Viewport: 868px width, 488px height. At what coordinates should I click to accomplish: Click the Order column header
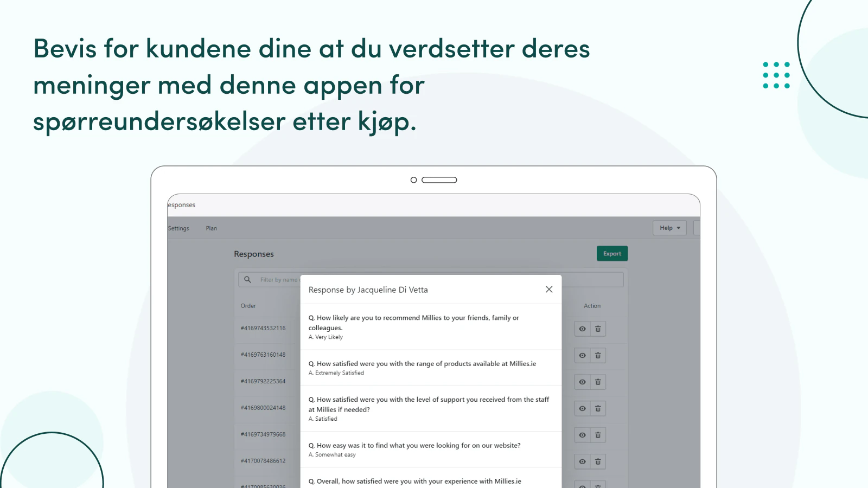coord(248,306)
